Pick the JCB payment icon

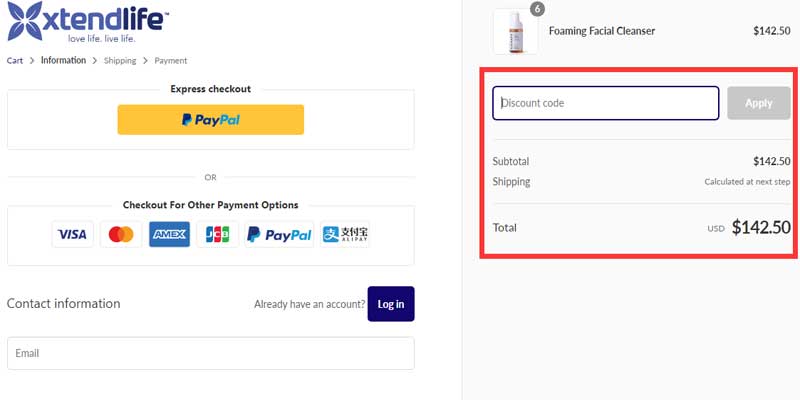(x=218, y=234)
